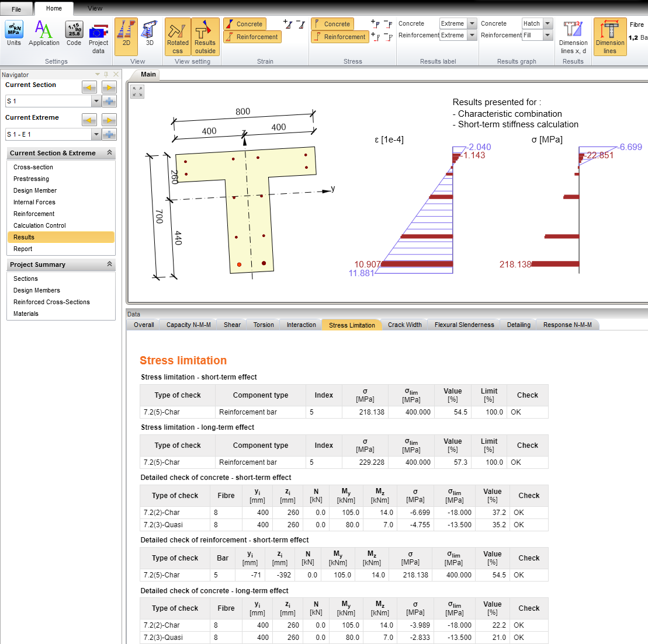The width and height of the screenshot is (648, 644).
Task: Open Reinforcement in the navigator
Action: coord(34,214)
